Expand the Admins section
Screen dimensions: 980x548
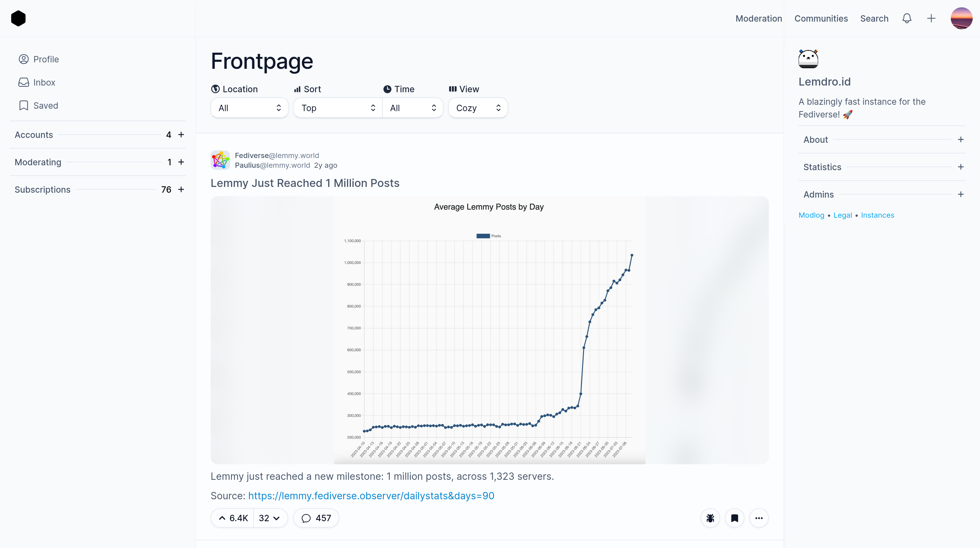[x=882, y=195]
